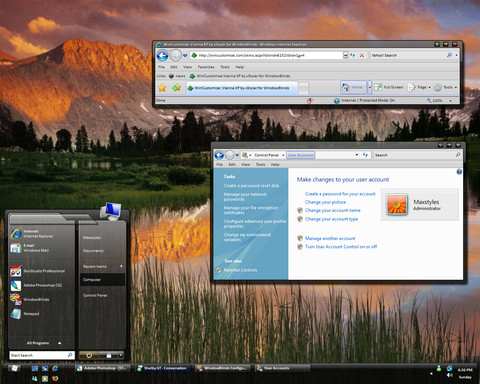Click 'Change your account name'

(x=333, y=211)
